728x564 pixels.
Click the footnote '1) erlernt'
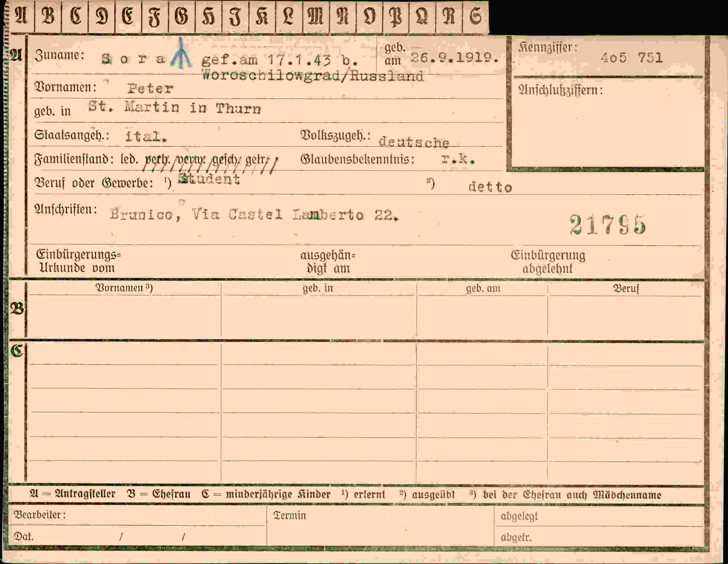click(363, 494)
